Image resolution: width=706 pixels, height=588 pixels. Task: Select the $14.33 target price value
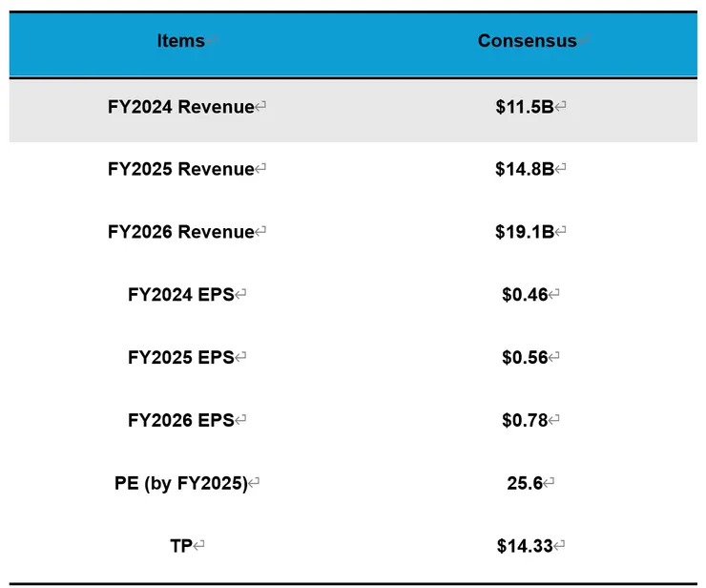point(525,546)
